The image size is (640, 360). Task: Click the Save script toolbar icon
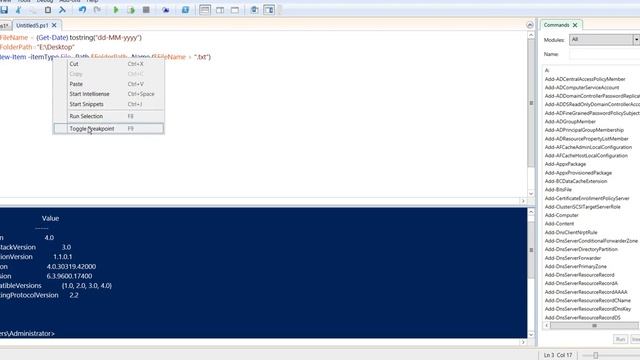click(x=4, y=10)
